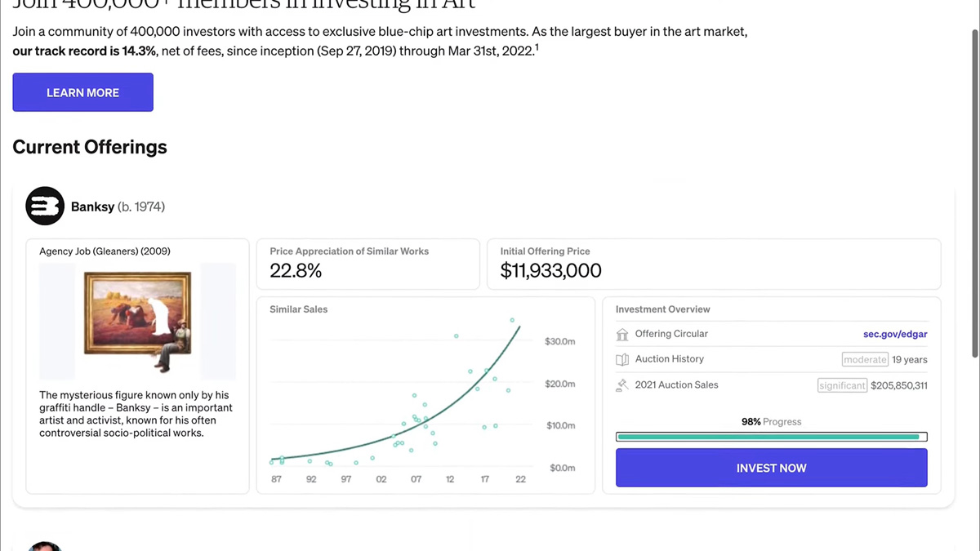The height and width of the screenshot is (551, 980).
Task: Click the LEARN MORE button
Action: 82,92
